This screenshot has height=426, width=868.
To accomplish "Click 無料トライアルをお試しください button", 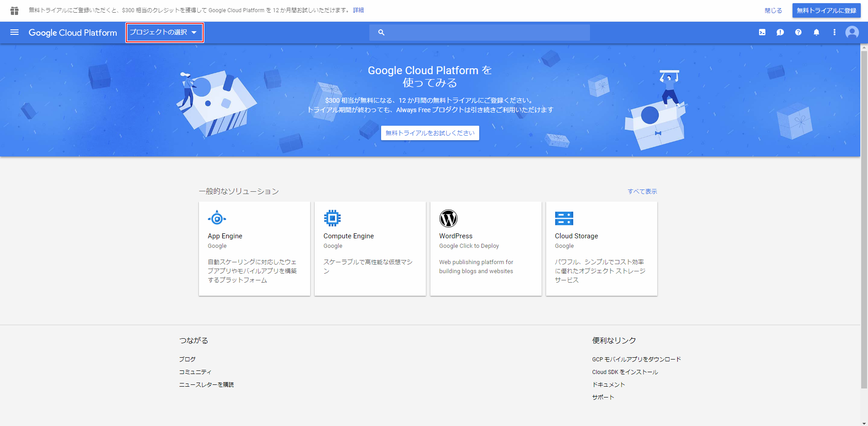I will pyautogui.click(x=430, y=133).
